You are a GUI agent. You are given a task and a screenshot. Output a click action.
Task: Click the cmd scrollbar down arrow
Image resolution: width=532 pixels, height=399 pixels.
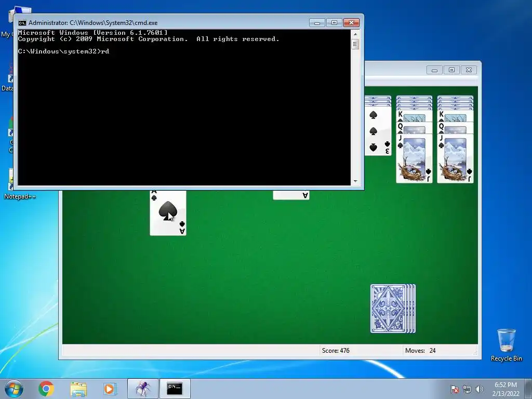click(x=355, y=181)
